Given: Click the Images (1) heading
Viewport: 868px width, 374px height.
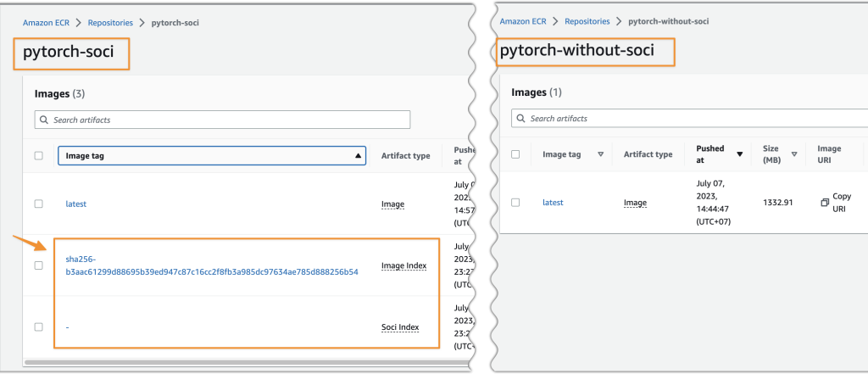Looking at the screenshot, I should 536,92.
